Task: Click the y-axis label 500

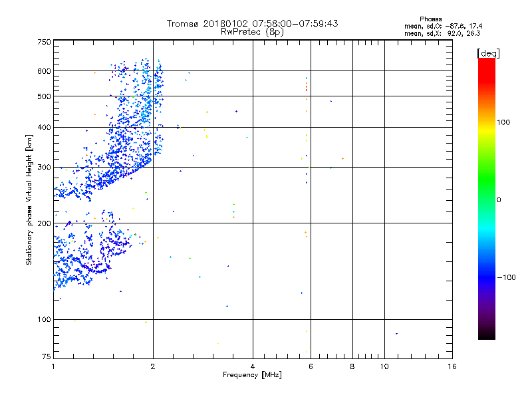Action: (44, 96)
